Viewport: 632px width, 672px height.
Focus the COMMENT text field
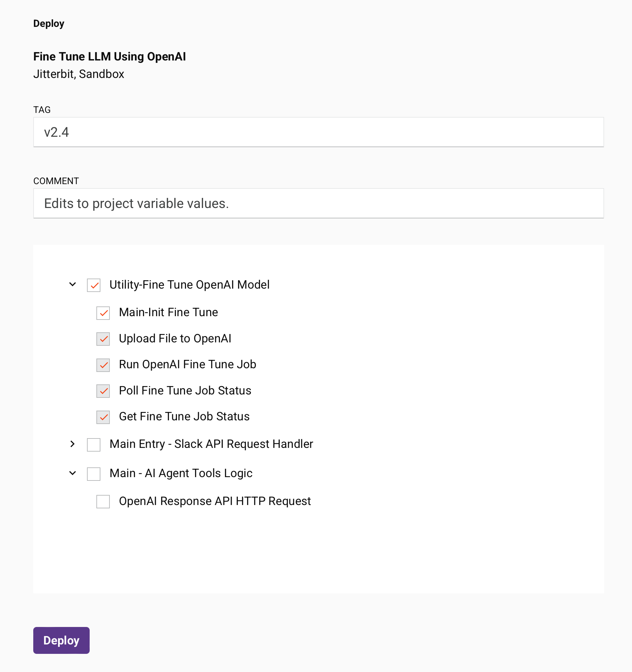[x=318, y=204]
